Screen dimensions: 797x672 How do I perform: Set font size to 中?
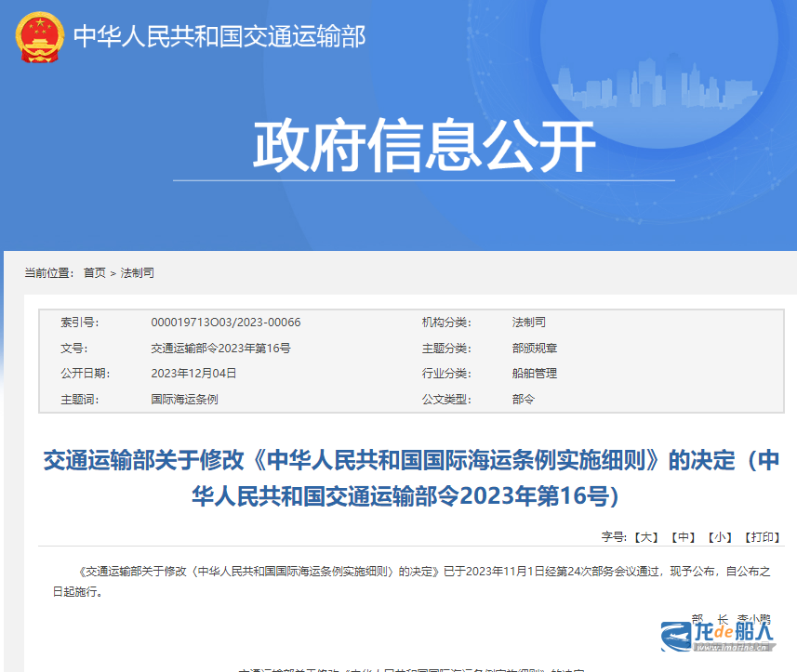684,537
